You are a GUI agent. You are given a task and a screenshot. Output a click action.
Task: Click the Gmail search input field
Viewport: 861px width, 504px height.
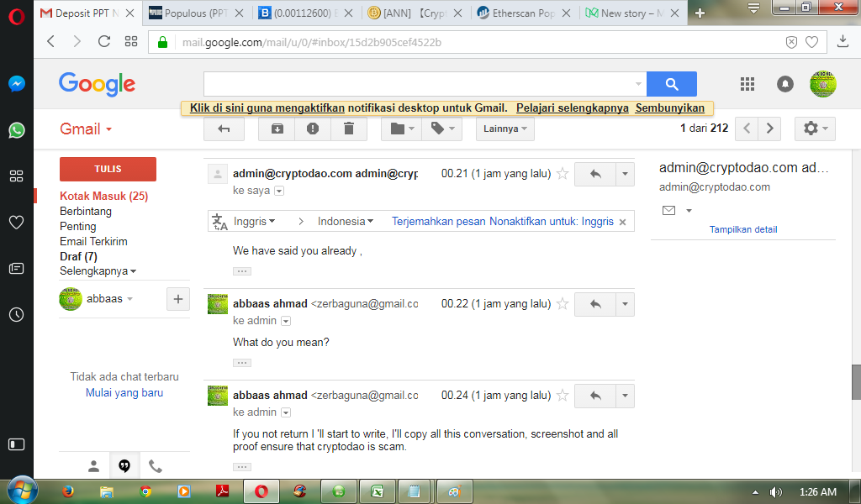click(425, 84)
